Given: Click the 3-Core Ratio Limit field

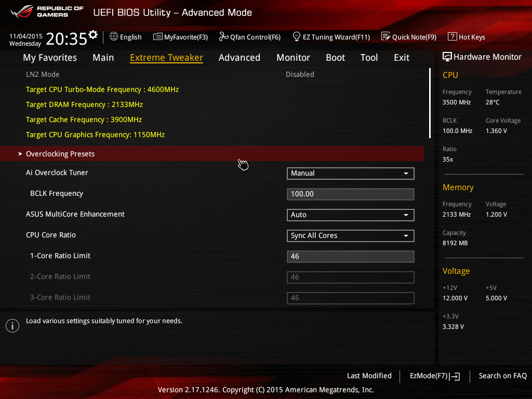Looking at the screenshot, I should pos(351,298).
